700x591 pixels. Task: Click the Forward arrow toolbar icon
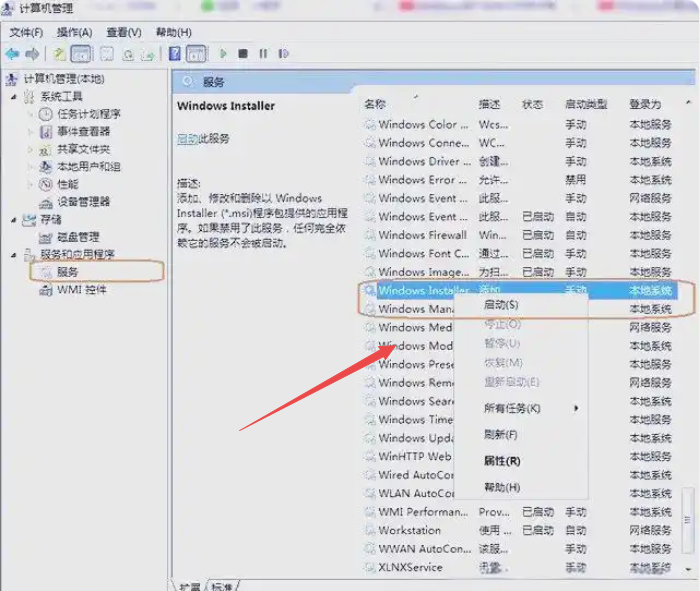[x=32, y=54]
